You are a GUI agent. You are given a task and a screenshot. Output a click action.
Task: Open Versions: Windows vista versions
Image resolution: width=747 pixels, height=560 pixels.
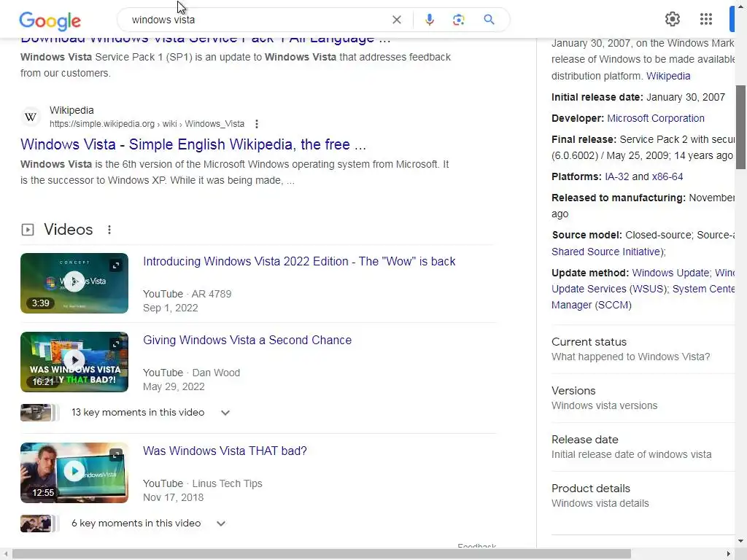(643, 398)
